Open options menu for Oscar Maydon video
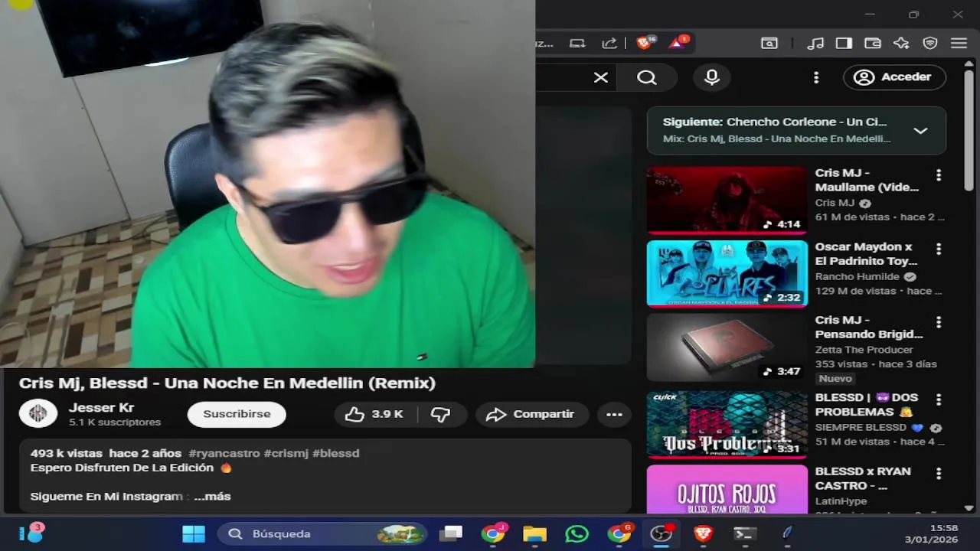The image size is (980, 551). tap(939, 249)
